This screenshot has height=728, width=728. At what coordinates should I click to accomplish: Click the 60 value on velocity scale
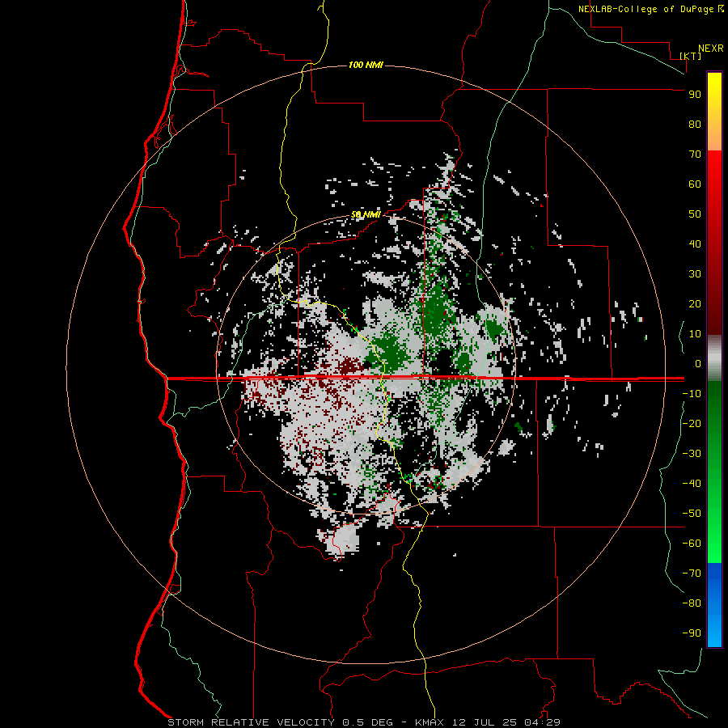(695, 184)
